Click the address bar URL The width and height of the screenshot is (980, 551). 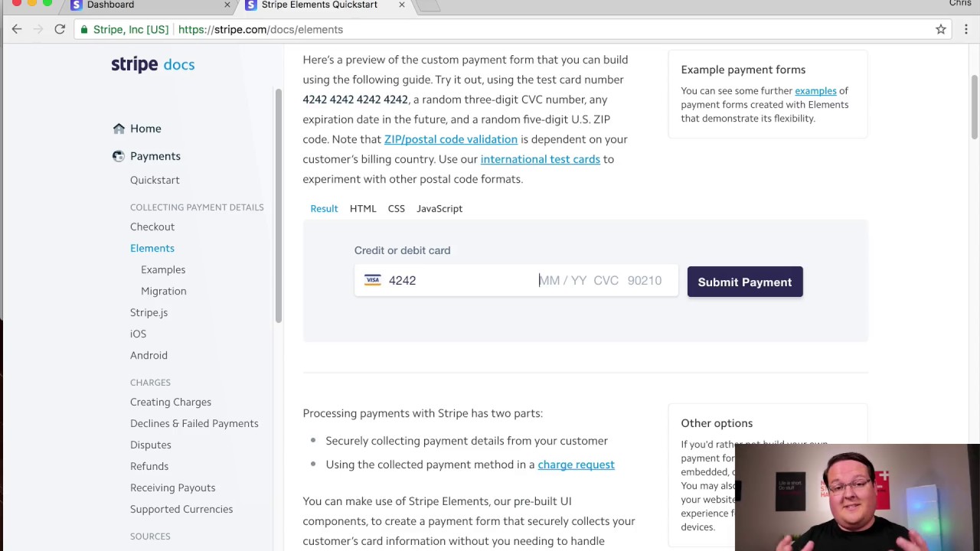pyautogui.click(x=260, y=29)
